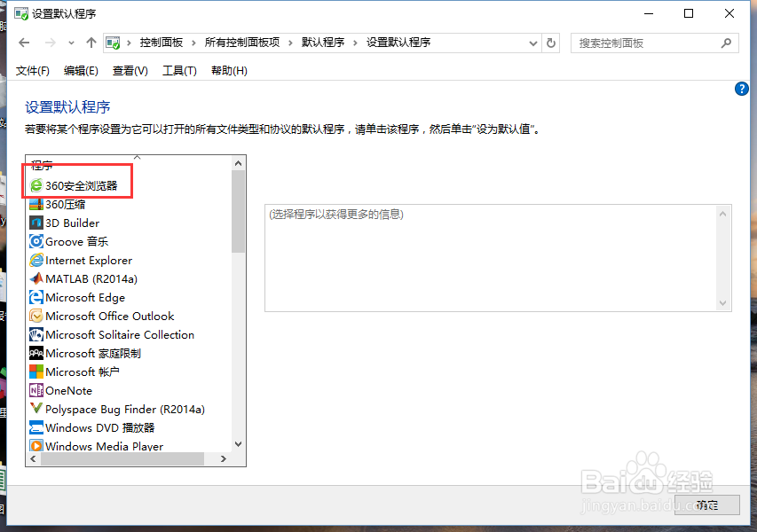Viewport: 757px width, 532px height.
Task: Expand chevron before 控制面板 breadcrumb
Action: tap(129, 43)
